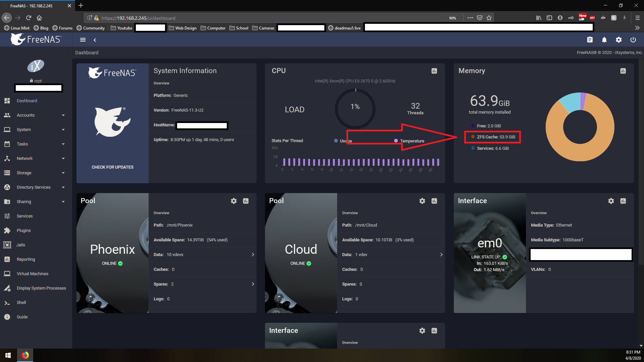Click the Free memory legend dot
The height and width of the screenshot is (362, 644).
point(473,126)
